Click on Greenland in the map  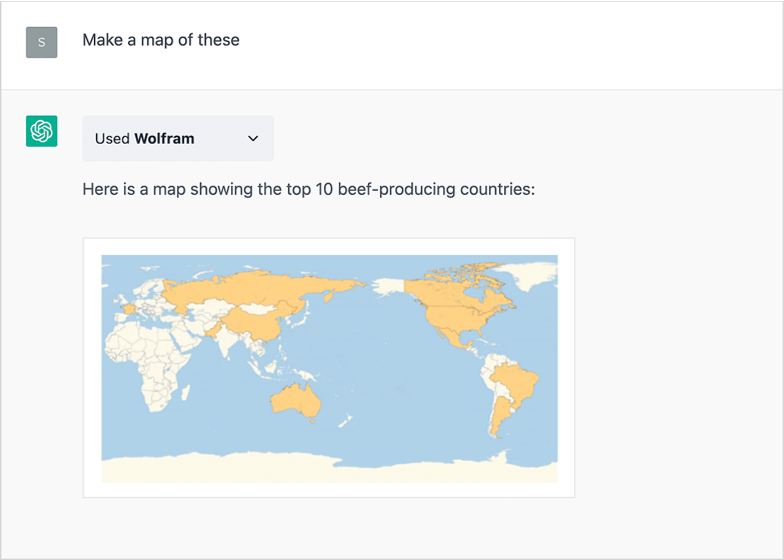click(530, 274)
